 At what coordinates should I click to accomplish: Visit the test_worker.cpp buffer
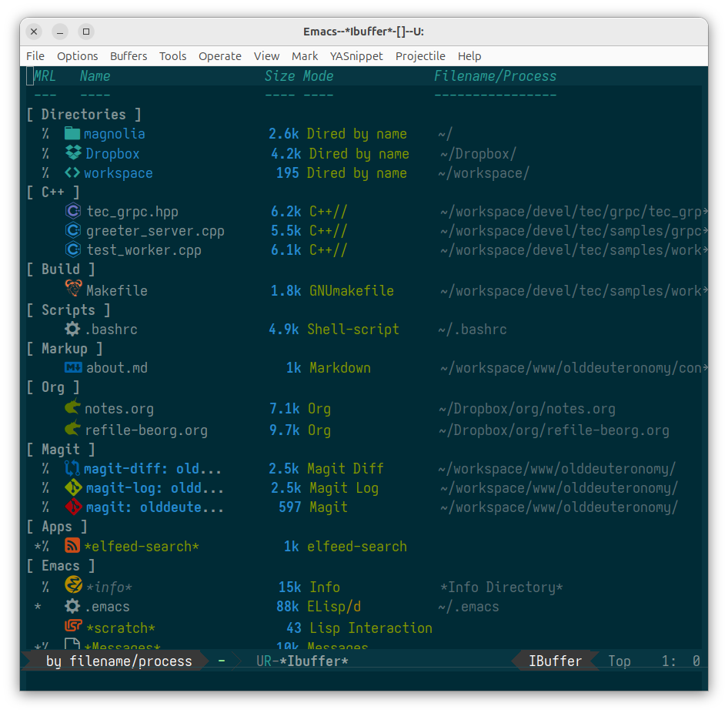[x=144, y=250]
